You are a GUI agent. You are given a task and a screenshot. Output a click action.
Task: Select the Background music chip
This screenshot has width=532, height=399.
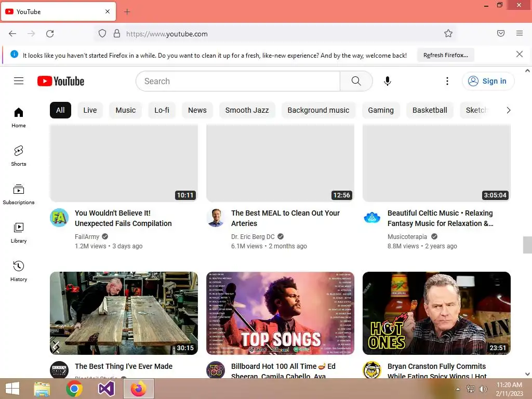tap(318, 110)
